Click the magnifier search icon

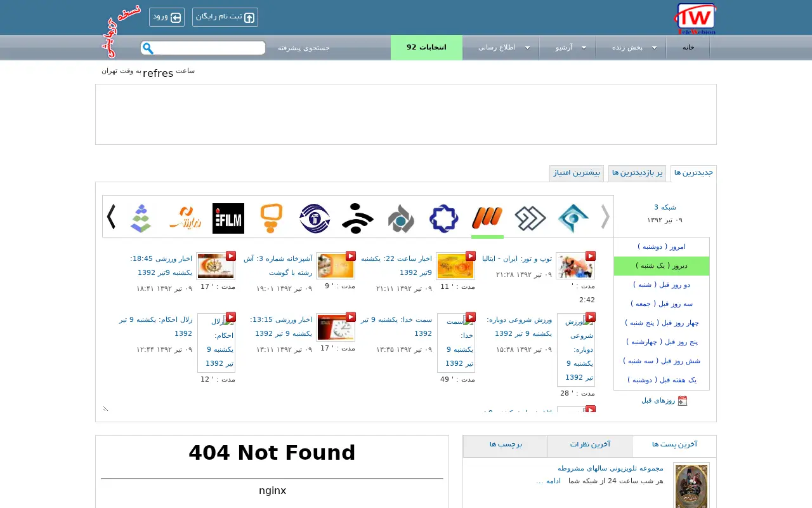point(147,48)
